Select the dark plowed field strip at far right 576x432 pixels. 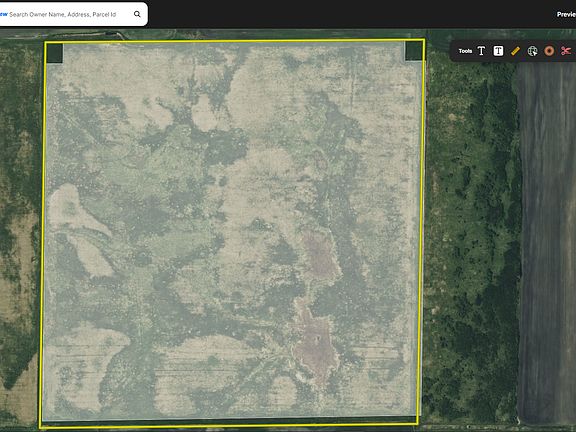click(x=547, y=242)
